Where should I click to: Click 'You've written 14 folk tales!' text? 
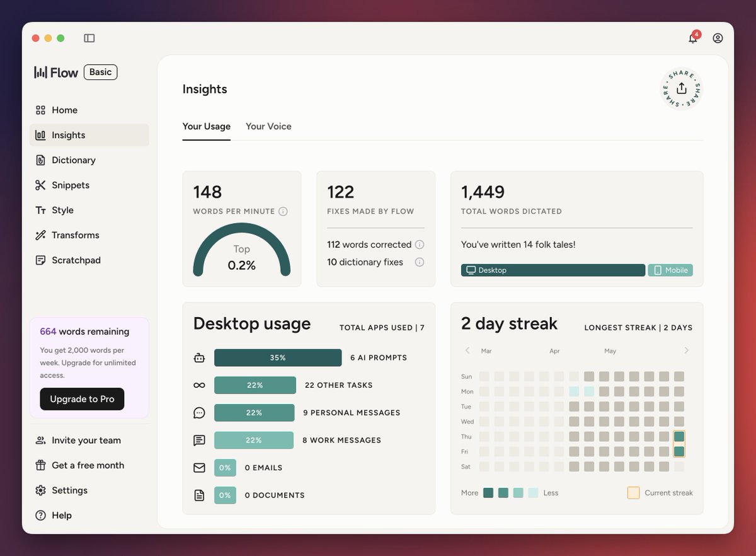518,245
